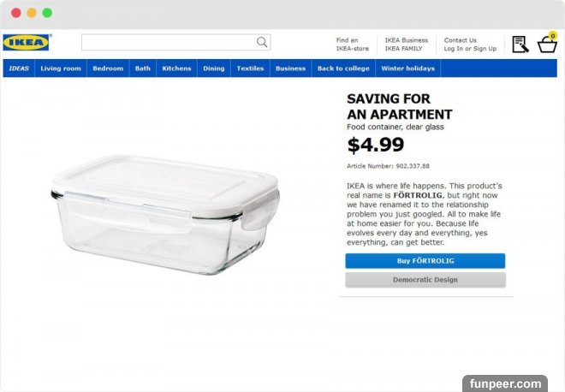Viewport: 565px width, 392px height.
Task: Open the shopping basket icon
Action: tap(547, 43)
